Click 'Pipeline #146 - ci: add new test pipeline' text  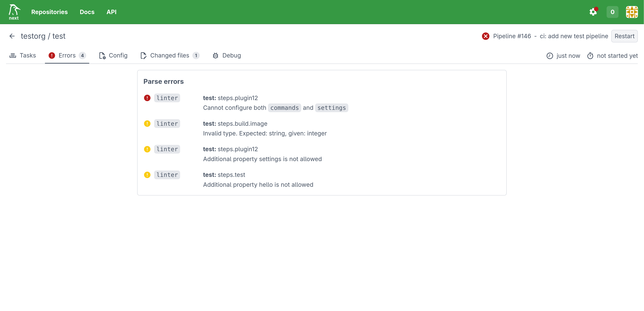click(x=550, y=36)
